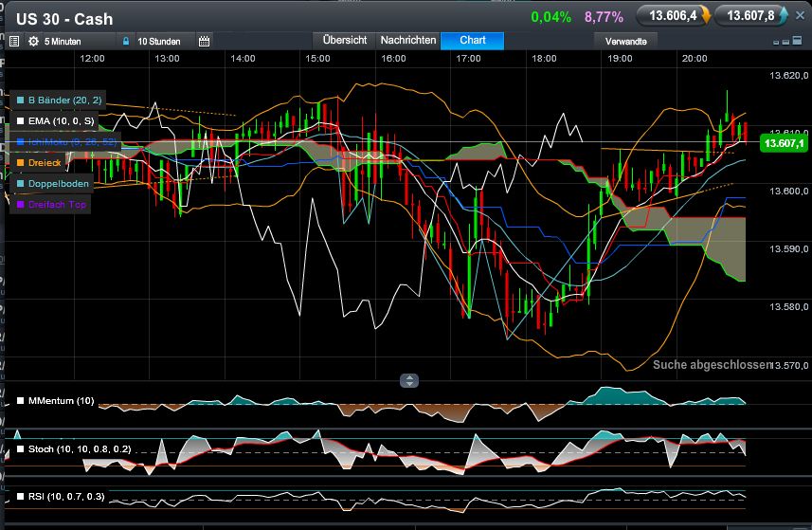Viewport: 812px width, 530px height.
Task: Click the sell price orange arrow icon
Action: (x=706, y=15)
